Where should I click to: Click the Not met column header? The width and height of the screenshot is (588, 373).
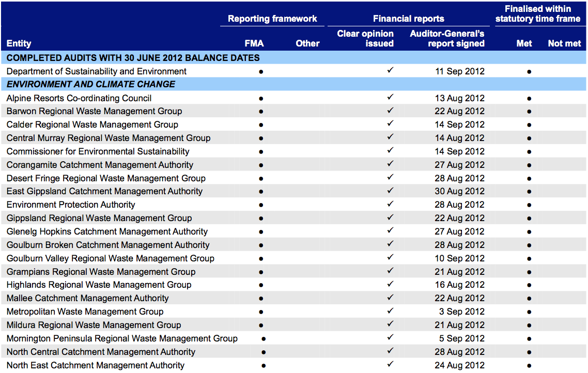pyautogui.click(x=564, y=43)
